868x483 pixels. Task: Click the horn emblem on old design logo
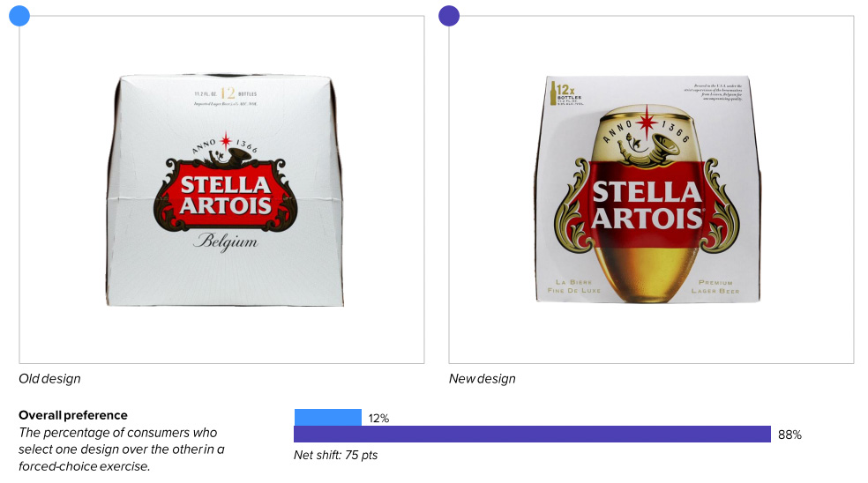pos(232,153)
